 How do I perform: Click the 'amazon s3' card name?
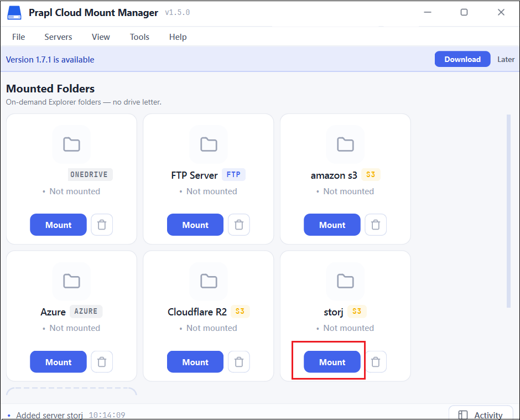click(x=334, y=175)
